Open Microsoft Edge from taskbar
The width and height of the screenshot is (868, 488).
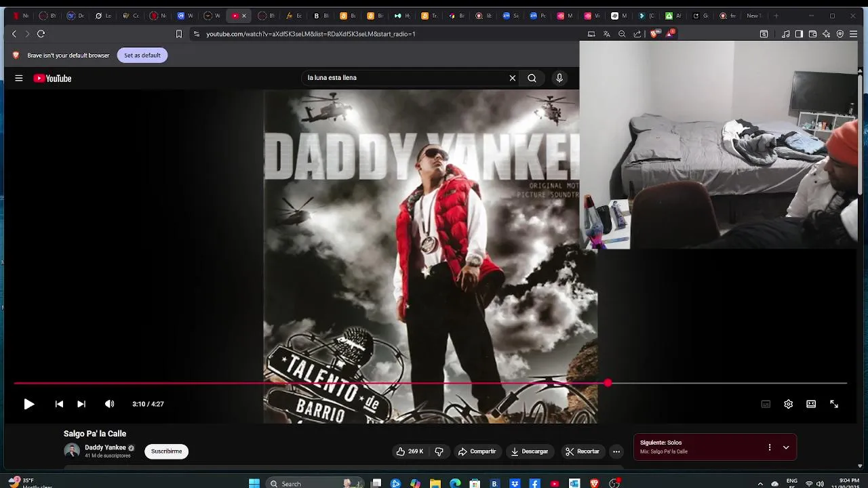pyautogui.click(x=455, y=483)
